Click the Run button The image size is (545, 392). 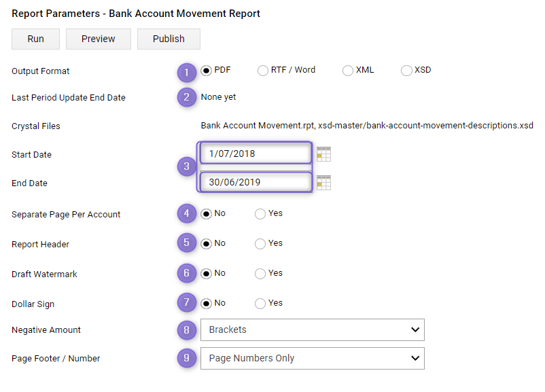[35, 39]
